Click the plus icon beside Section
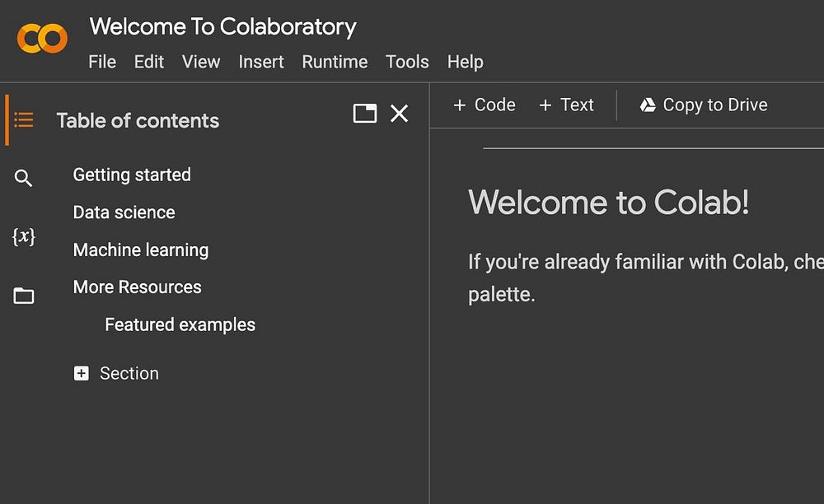Viewport: 824px width, 504px height. click(x=82, y=374)
